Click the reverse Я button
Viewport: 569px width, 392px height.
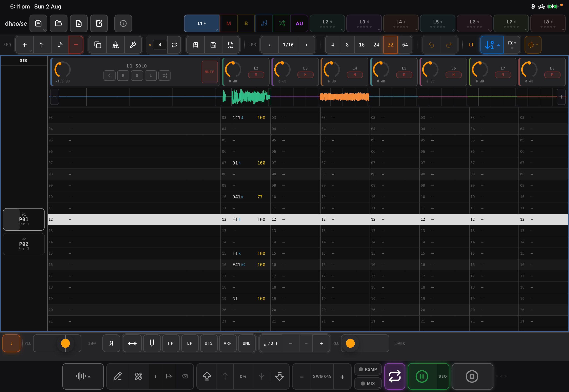click(x=111, y=343)
